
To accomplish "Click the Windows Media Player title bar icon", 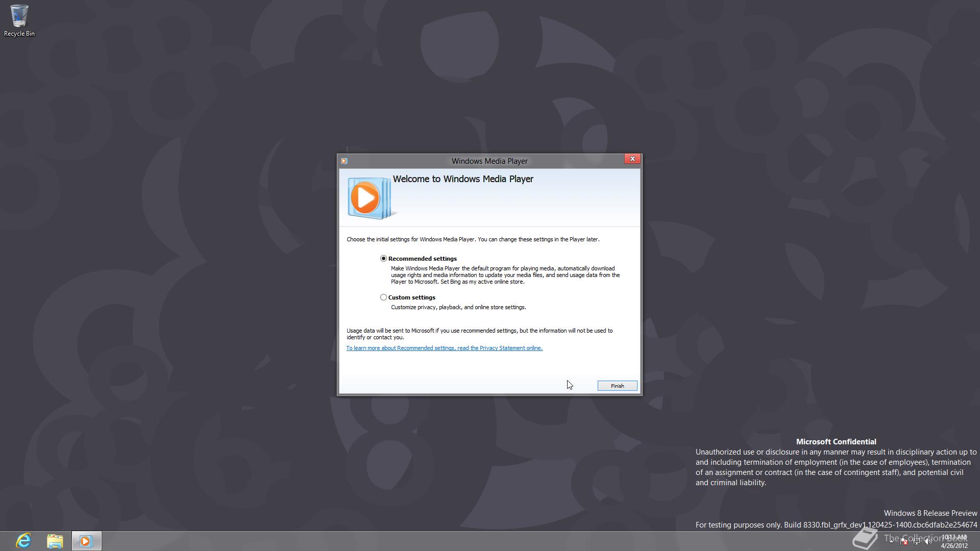I will 344,161.
